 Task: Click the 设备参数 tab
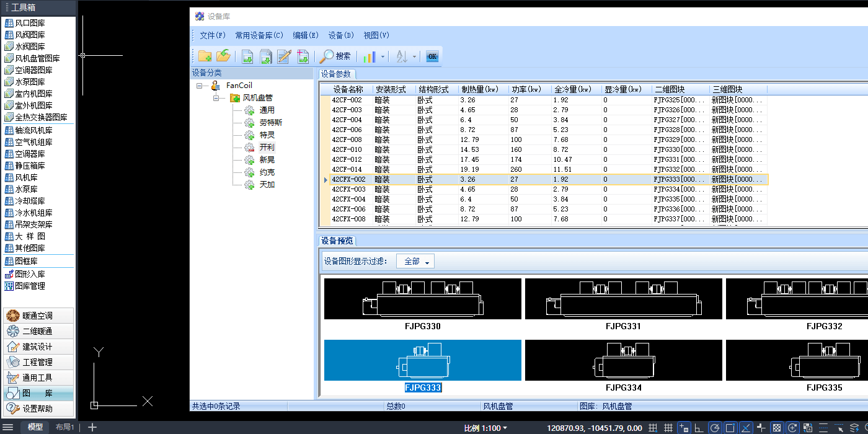point(335,74)
